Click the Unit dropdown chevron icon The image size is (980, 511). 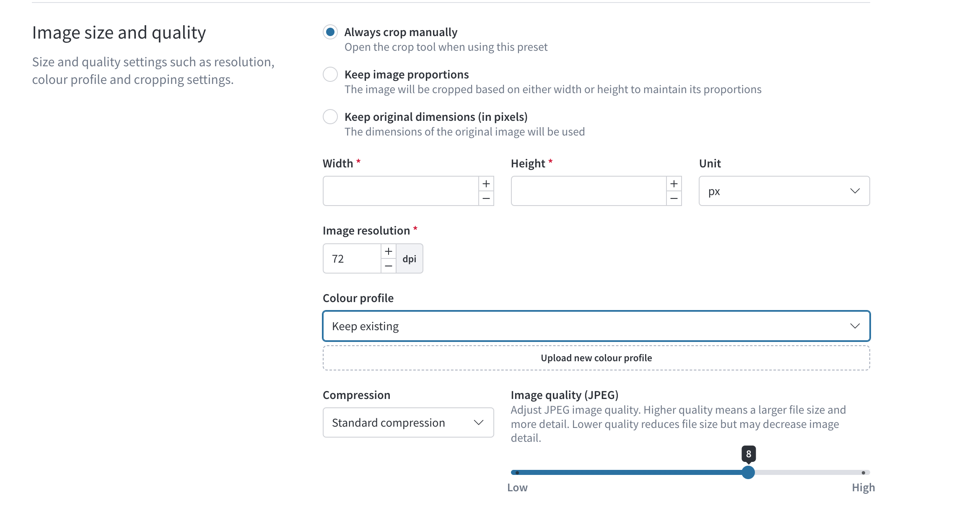pyautogui.click(x=855, y=191)
